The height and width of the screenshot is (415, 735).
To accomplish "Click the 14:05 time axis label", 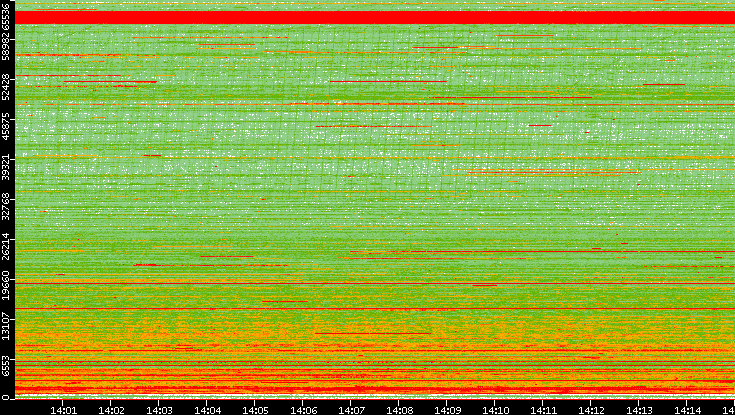I will click(255, 410).
